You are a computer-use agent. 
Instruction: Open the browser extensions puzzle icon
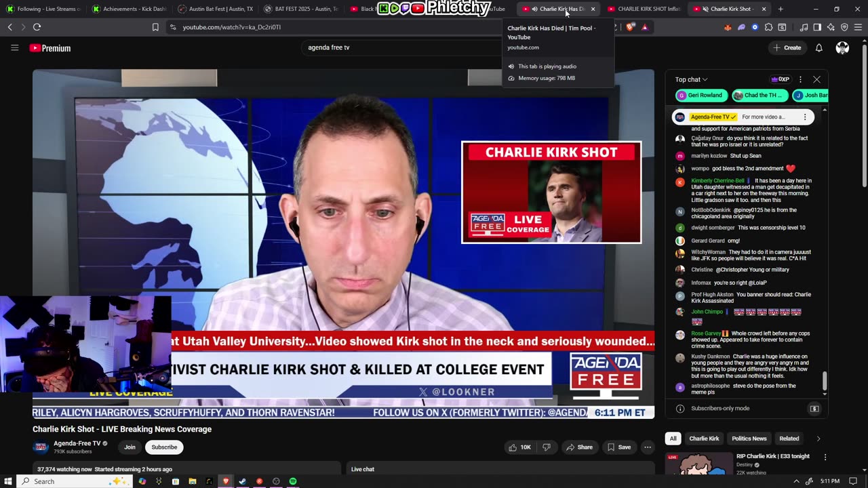768,27
